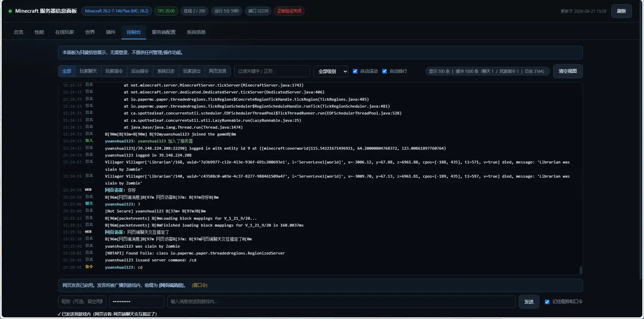644x319 pixels.
Task: Open the 总览 overview tab
Action: [x=19, y=32]
